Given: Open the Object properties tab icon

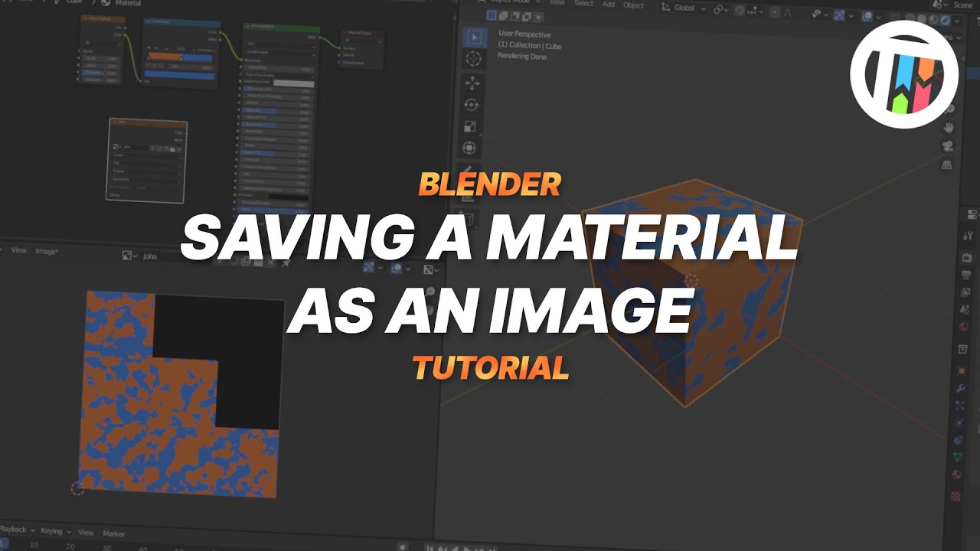Looking at the screenshot, I should 962,370.
